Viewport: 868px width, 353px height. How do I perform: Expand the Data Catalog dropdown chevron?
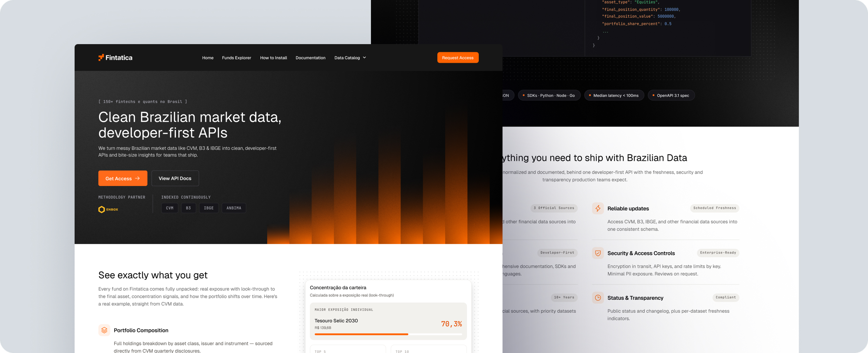[x=364, y=58]
